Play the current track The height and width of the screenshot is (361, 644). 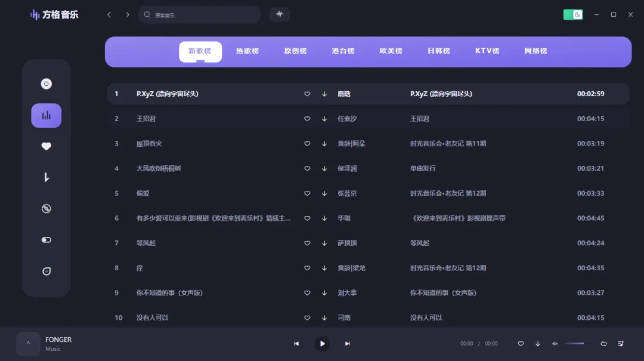pos(322,344)
